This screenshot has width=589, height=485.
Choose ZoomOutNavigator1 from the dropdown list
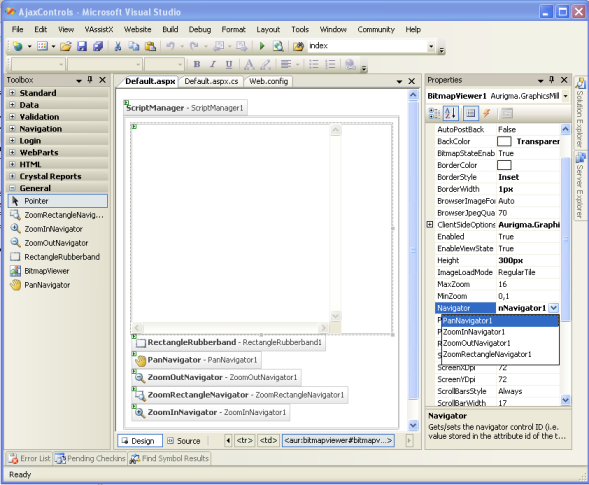tap(500, 343)
